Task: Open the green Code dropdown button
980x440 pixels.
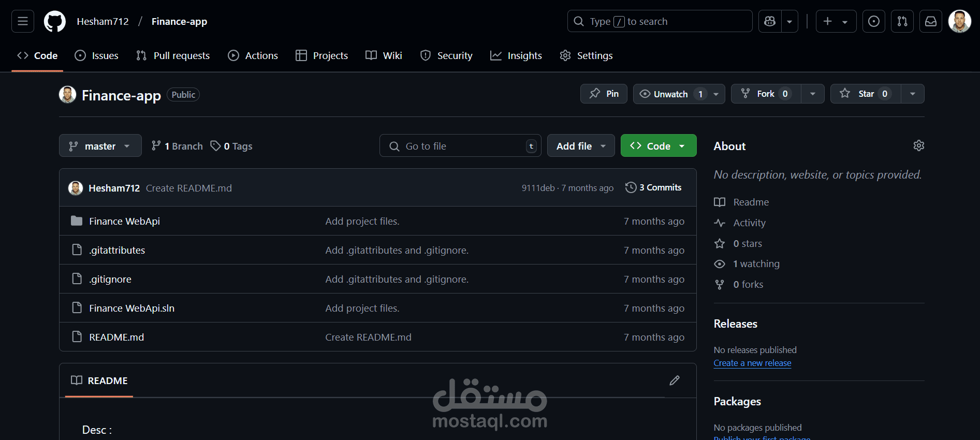Action: [659, 146]
